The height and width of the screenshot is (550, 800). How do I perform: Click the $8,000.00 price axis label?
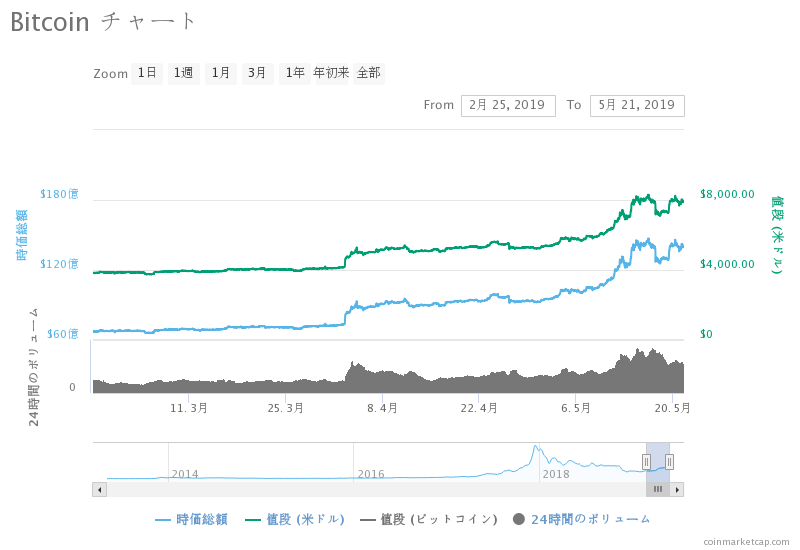(727, 194)
